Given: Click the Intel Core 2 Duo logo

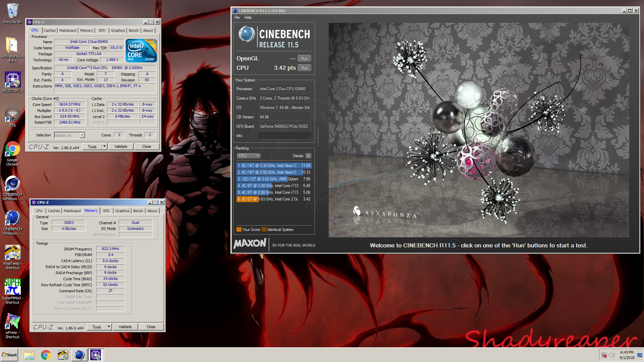Looking at the screenshot, I should click(x=141, y=51).
